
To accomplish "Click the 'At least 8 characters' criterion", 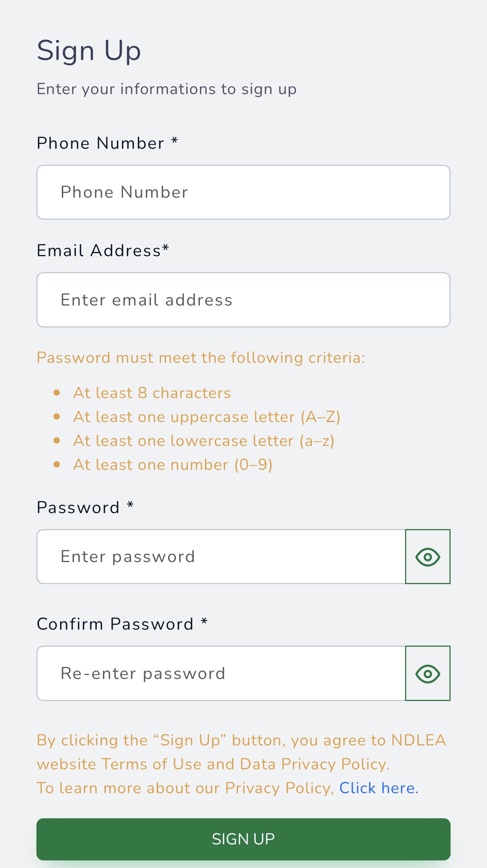I will pos(152,393).
